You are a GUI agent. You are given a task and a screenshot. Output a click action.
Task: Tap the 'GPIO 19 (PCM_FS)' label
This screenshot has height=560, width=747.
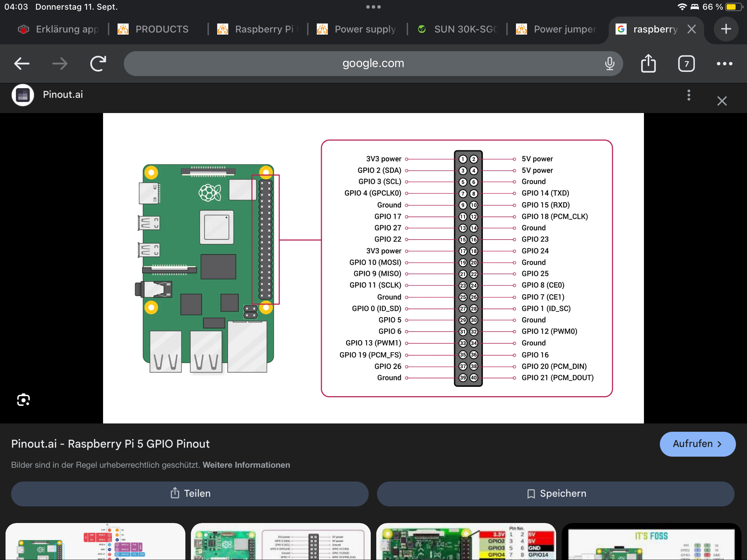pos(370,355)
